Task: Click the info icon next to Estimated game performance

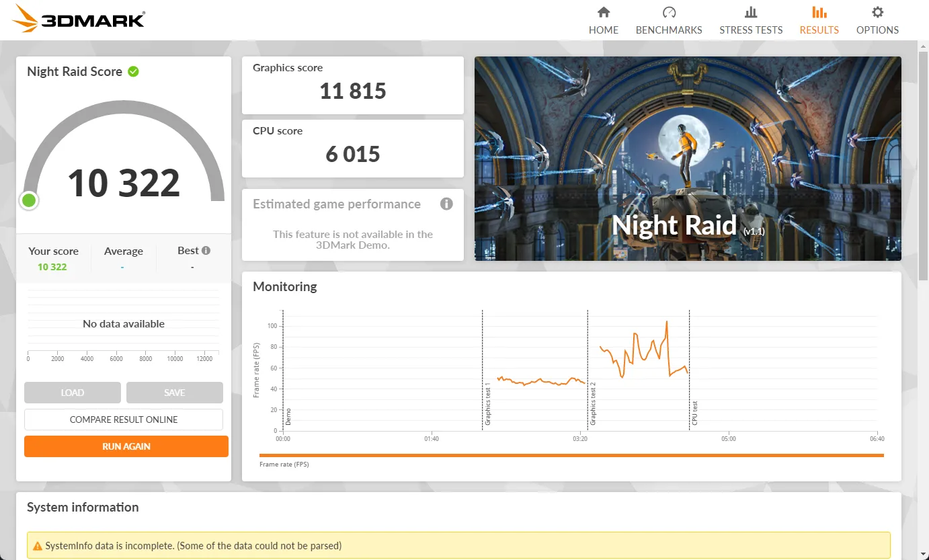Action: pos(446,204)
